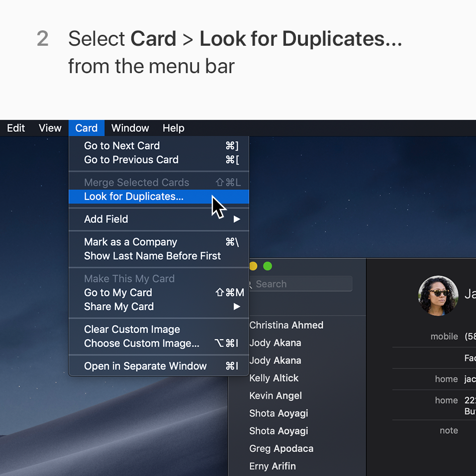
Task: Select Choose Custom Image…
Action: pyautogui.click(x=159, y=343)
